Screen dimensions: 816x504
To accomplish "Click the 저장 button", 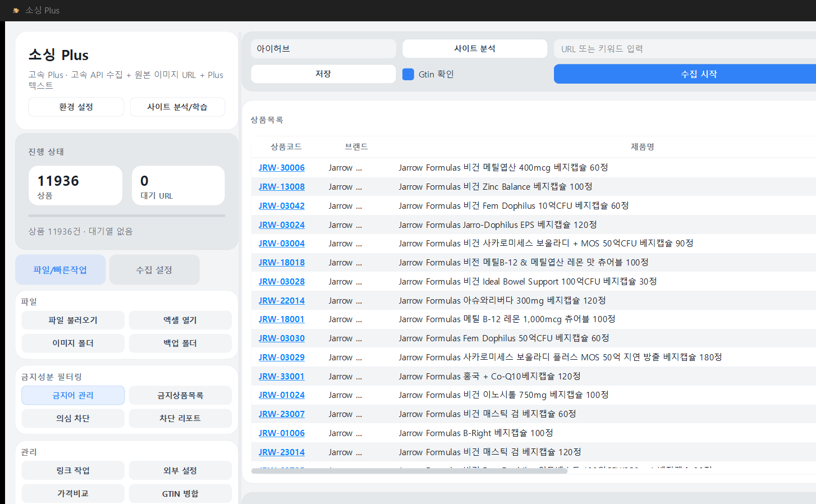I will click(323, 74).
